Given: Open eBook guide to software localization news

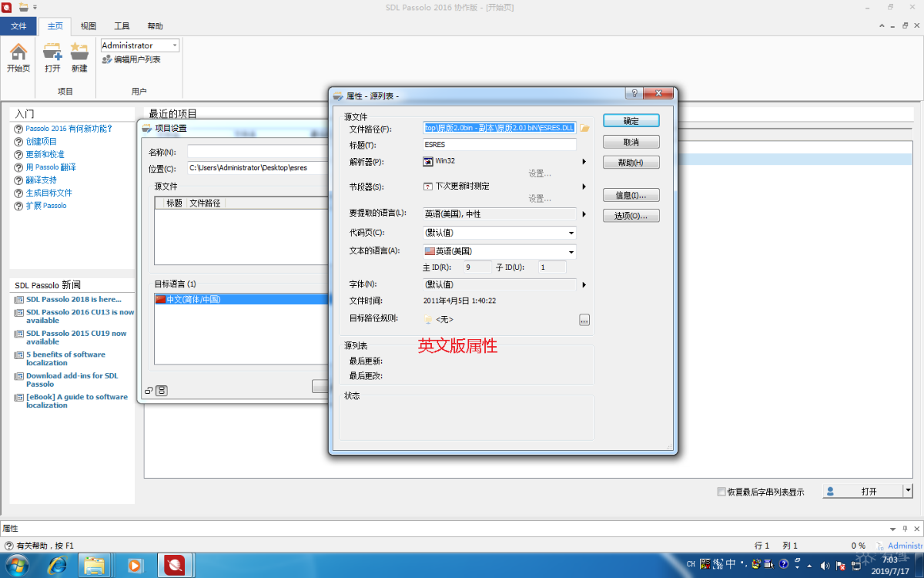Looking at the screenshot, I should [x=77, y=401].
